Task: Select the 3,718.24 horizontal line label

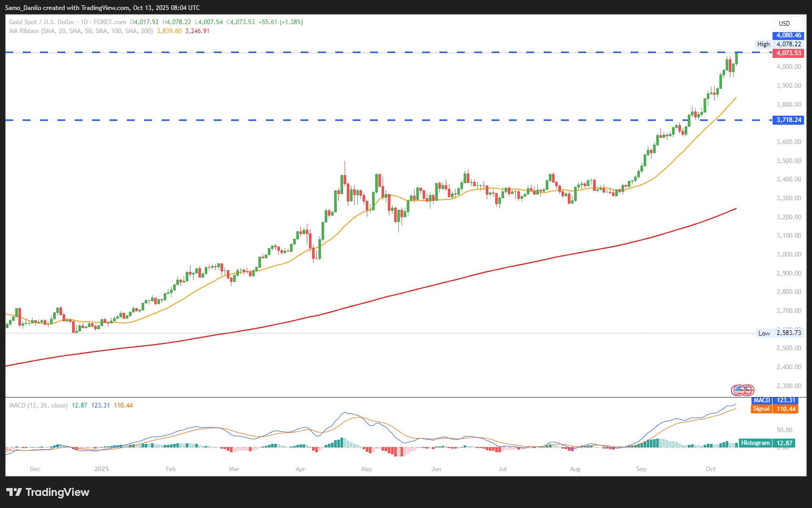Action: tap(788, 120)
